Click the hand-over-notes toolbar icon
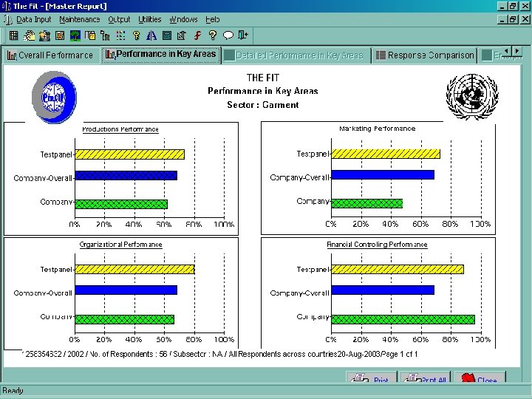The width and height of the screenshot is (532, 399). click(x=29, y=35)
